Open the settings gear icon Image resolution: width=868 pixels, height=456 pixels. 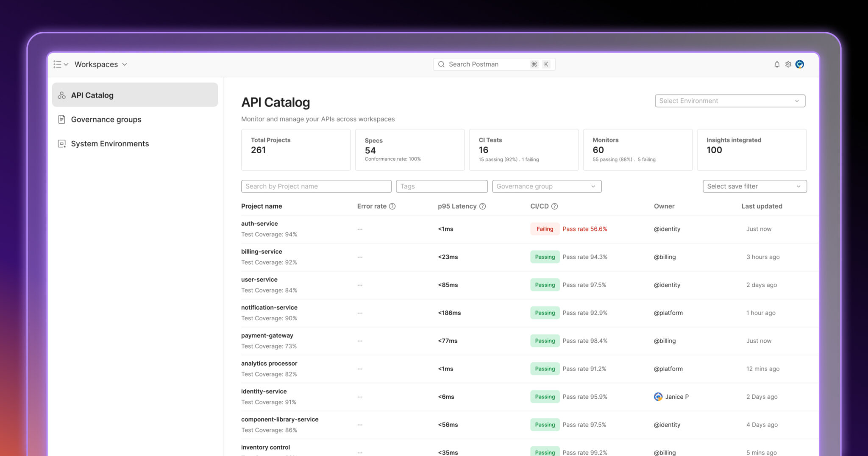click(788, 64)
